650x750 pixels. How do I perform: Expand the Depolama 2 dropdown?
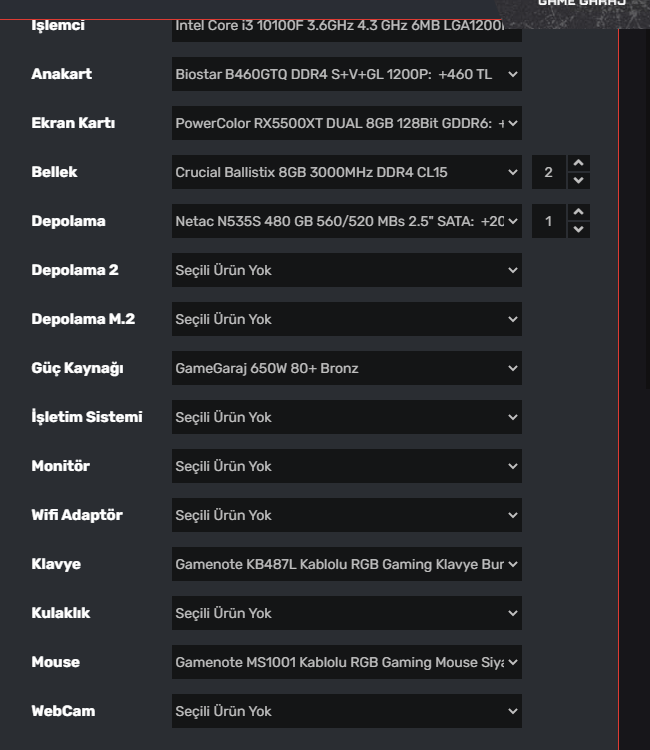(x=346, y=270)
